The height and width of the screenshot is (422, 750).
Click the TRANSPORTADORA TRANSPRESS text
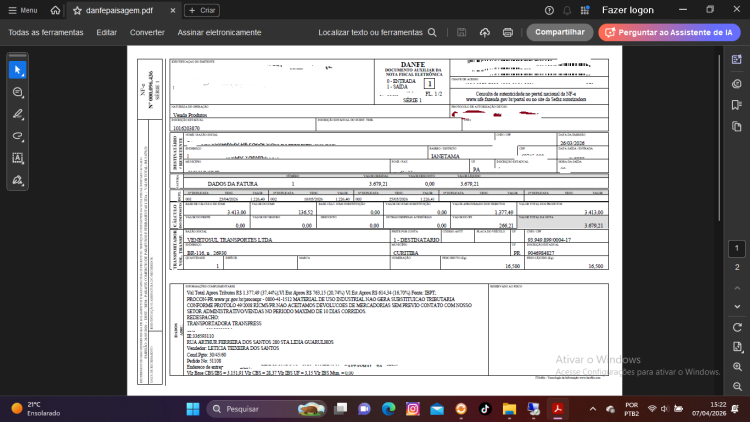[x=224, y=323]
